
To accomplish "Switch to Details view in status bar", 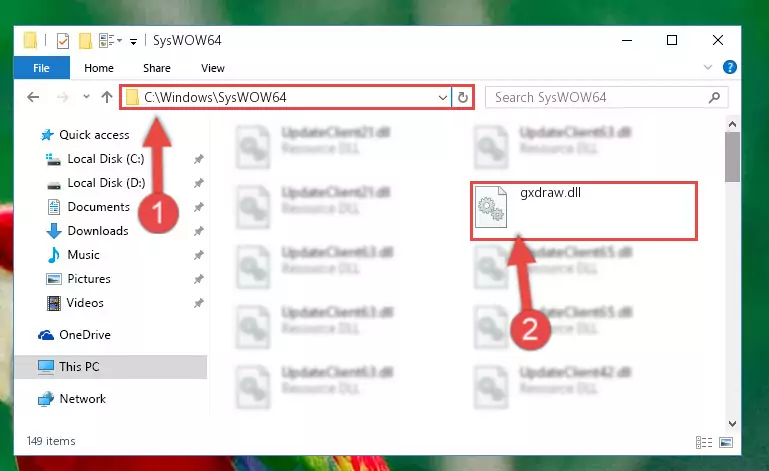I will (x=704, y=443).
